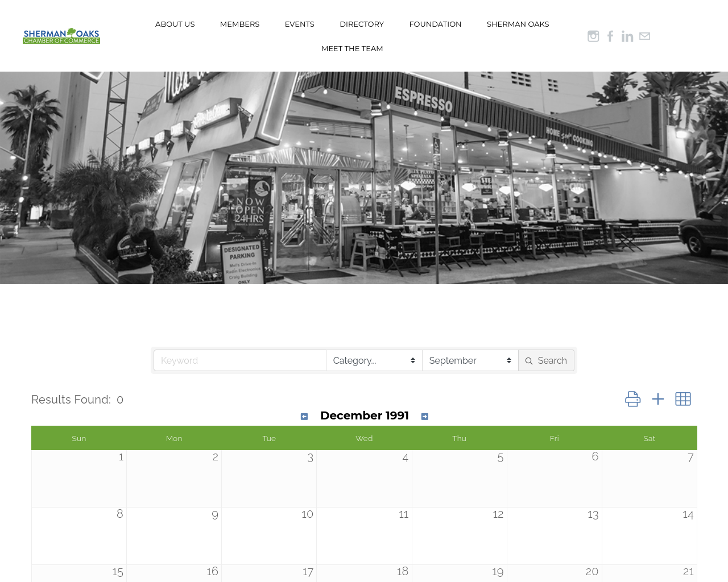Select December 3 on the calendar
The image size is (728, 582).
point(269,479)
